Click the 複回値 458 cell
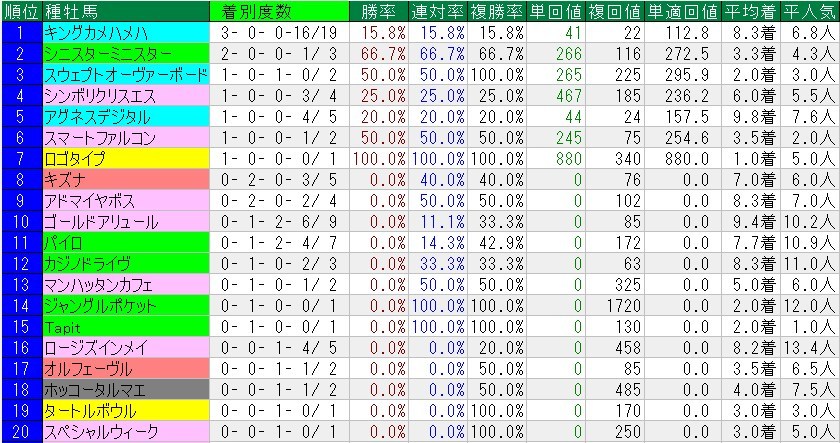 [614, 348]
